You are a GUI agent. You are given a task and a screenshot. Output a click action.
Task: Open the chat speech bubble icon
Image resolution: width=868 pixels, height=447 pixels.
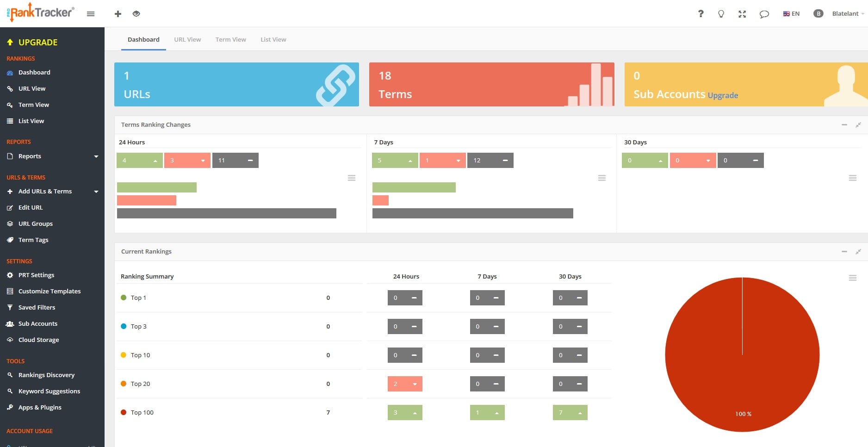pyautogui.click(x=764, y=14)
